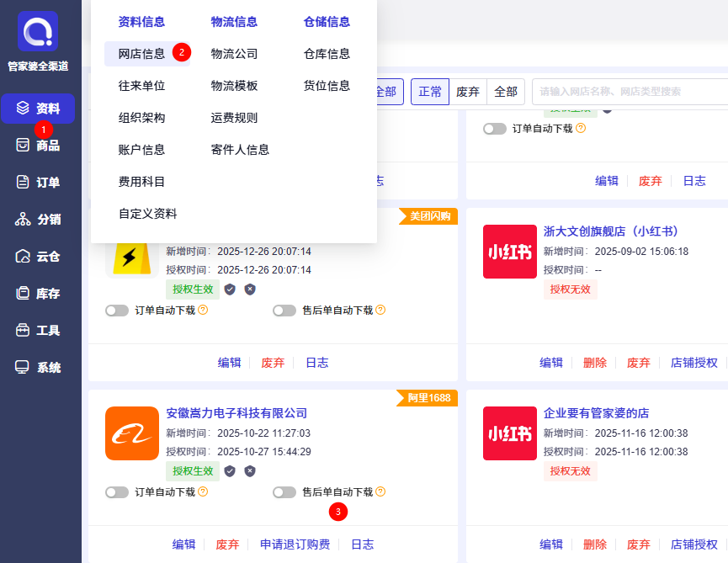The image size is (728, 563).
Task: Click 日志 for 安徽嵩力电子科技有限公司
Action: click(x=362, y=544)
